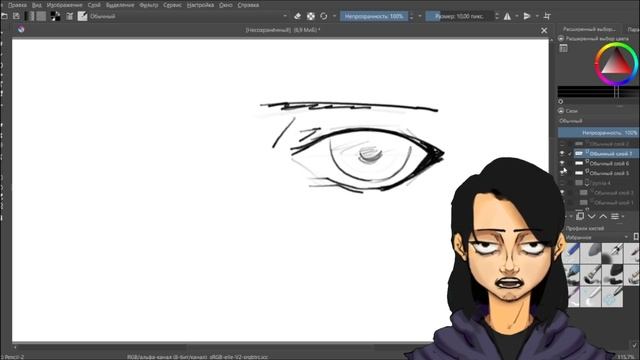The image size is (640, 360).
Task: Toggle preserve alpha icon
Action: point(311,16)
